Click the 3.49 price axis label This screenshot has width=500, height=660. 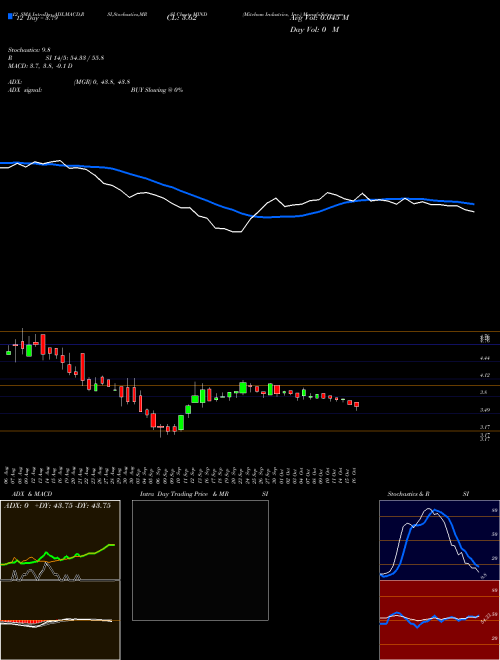point(485,410)
